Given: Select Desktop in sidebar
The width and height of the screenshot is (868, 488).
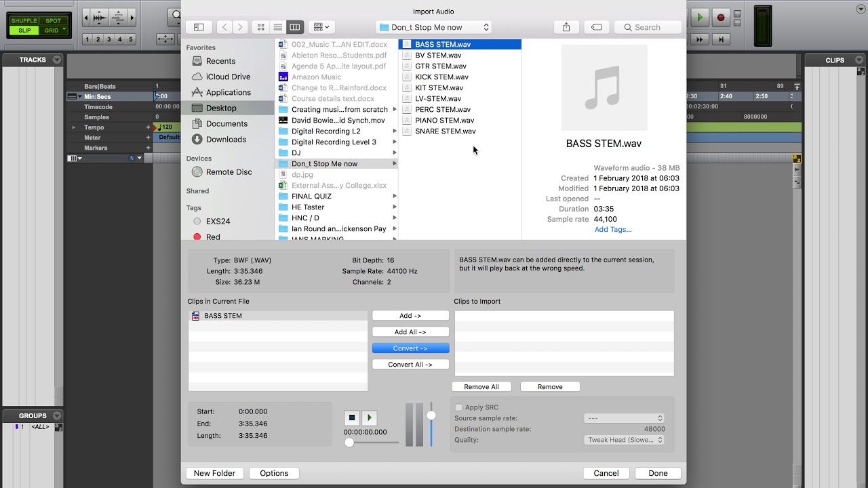Looking at the screenshot, I should pyautogui.click(x=228, y=108).
